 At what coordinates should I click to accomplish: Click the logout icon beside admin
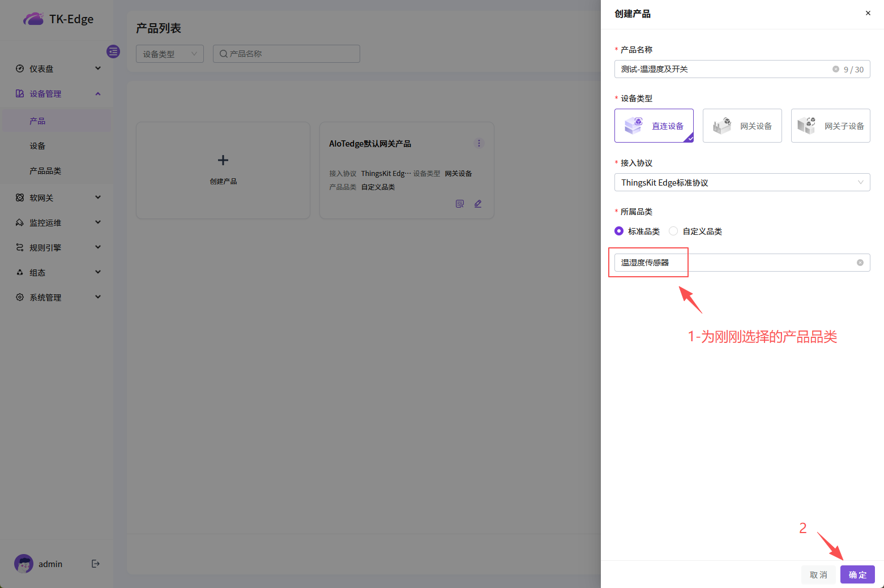click(x=96, y=564)
